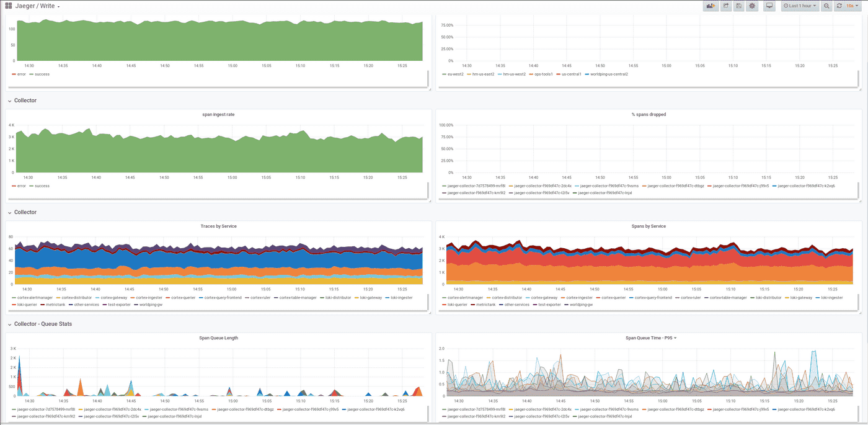Open the share dashboard icon
Viewport: 868px width, 425px height.
point(725,5)
